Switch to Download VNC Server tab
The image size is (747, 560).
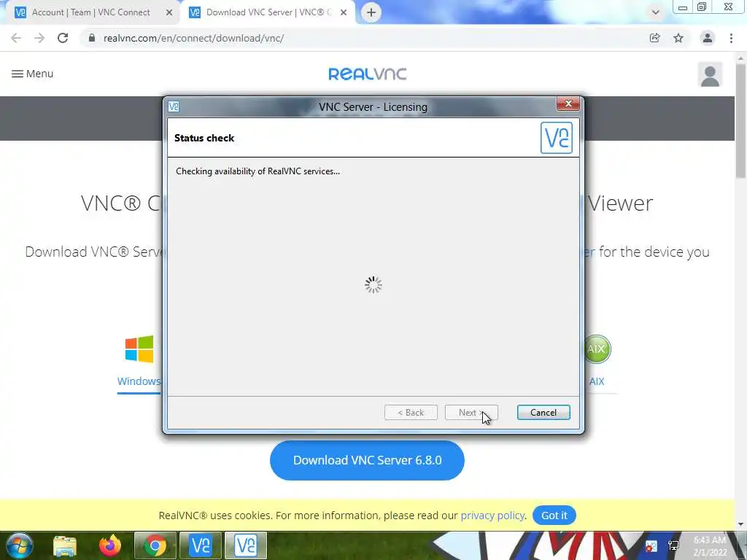tap(268, 12)
